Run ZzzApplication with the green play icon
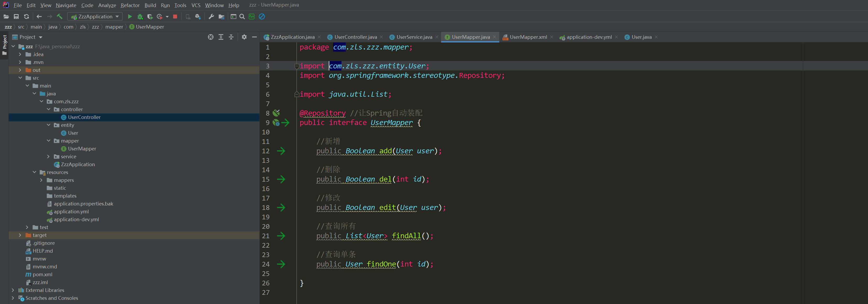Image resolution: width=868 pixels, height=304 pixels. (x=130, y=17)
